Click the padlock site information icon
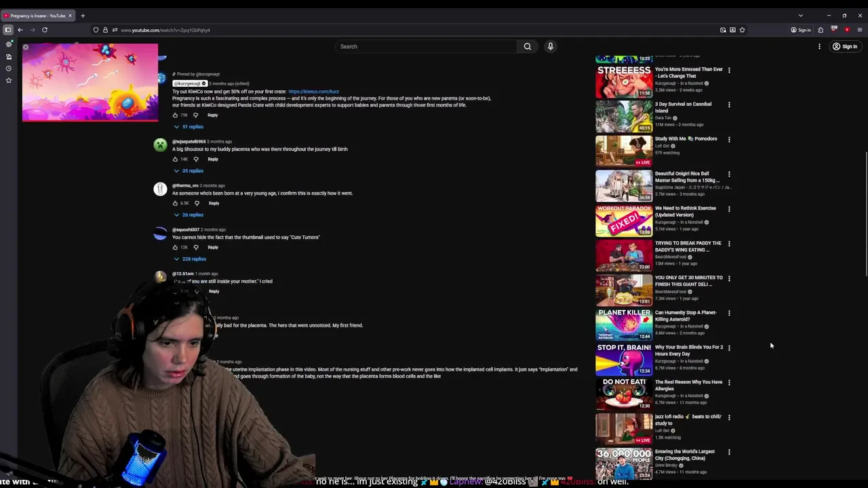Screen dimensions: 868x488 point(105,30)
